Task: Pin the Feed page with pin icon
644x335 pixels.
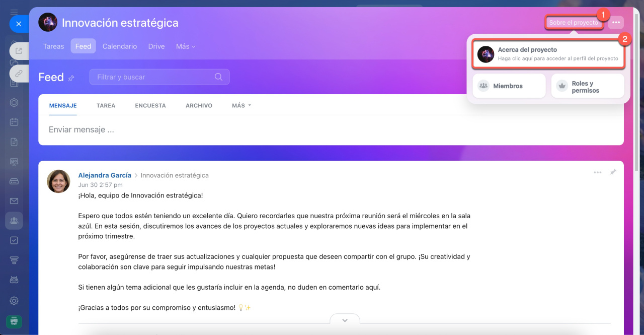Action: (71, 78)
